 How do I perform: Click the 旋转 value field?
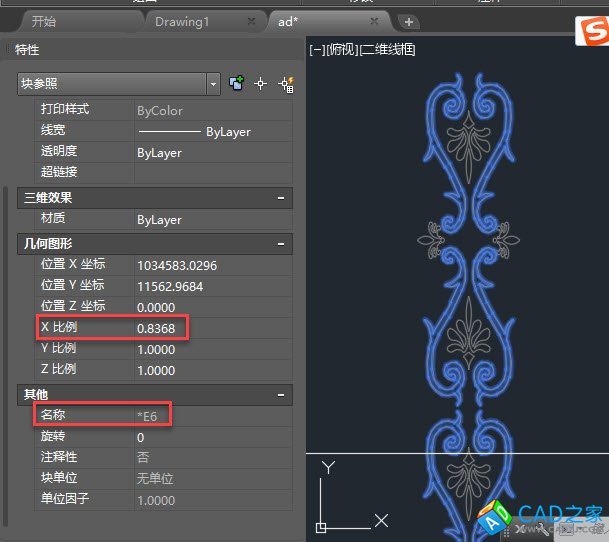click(x=212, y=437)
